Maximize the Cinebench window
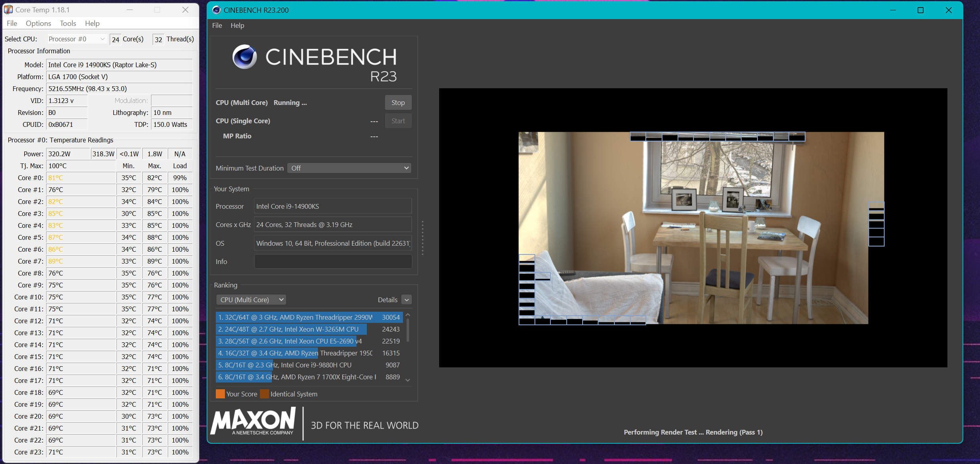This screenshot has width=980, height=464. click(x=920, y=10)
